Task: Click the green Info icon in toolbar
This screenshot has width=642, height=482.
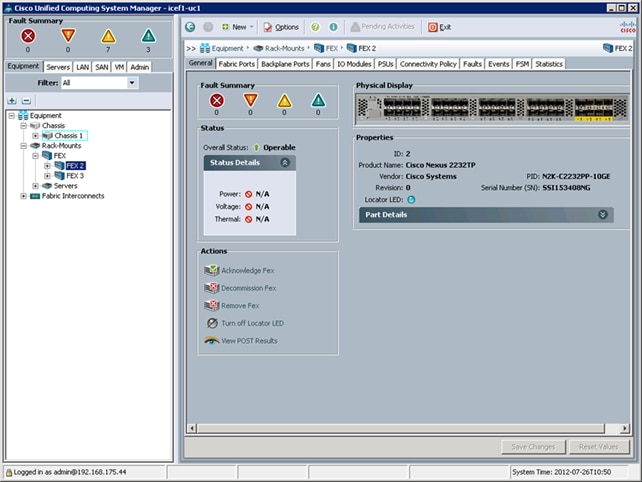Action: (x=333, y=27)
